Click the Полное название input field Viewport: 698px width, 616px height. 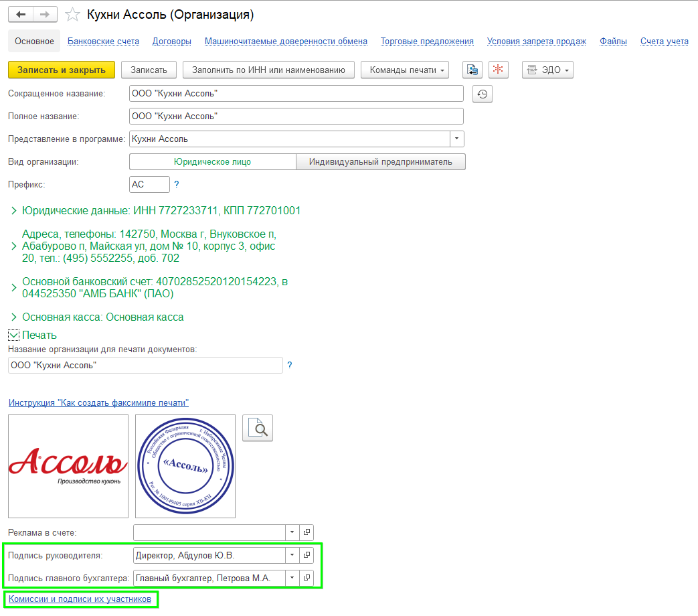tap(296, 117)
